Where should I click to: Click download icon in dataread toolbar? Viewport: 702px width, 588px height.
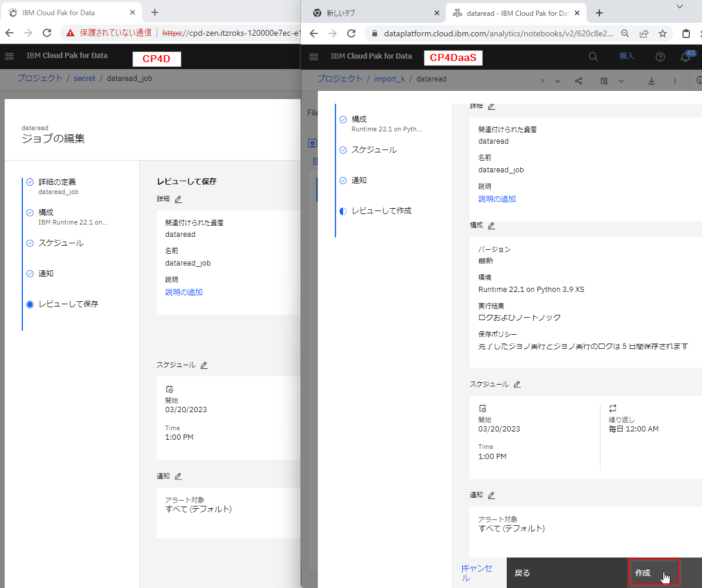[652, 81]
